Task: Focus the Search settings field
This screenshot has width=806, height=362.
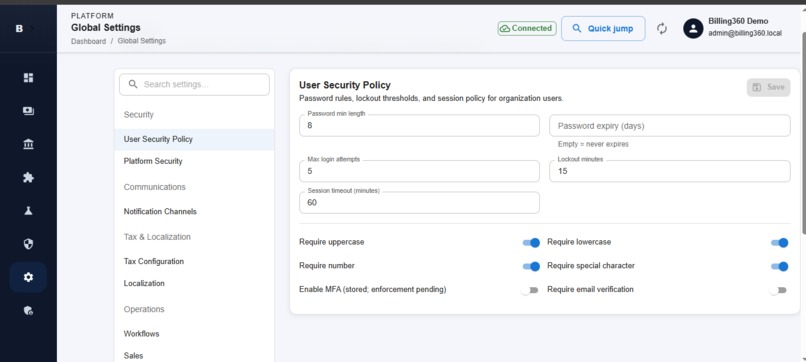Action: point(194,84)
